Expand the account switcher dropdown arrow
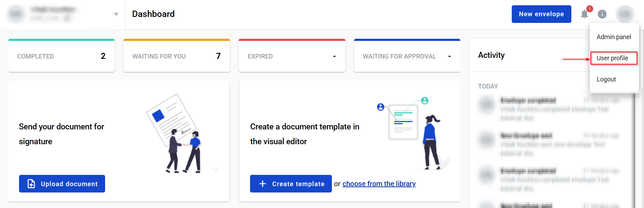The height and width of the screenshot is (208, 644). [x=116, y=14]
